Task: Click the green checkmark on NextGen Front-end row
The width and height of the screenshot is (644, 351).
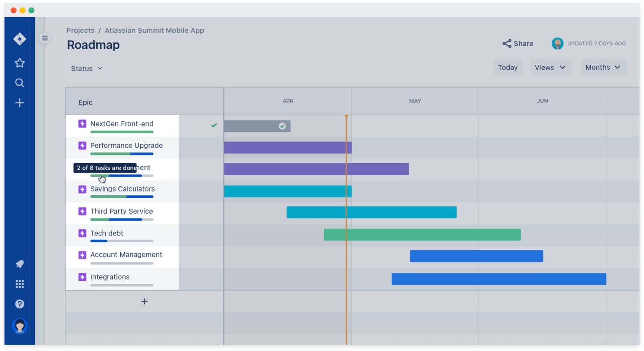Action: click(214, 125)
